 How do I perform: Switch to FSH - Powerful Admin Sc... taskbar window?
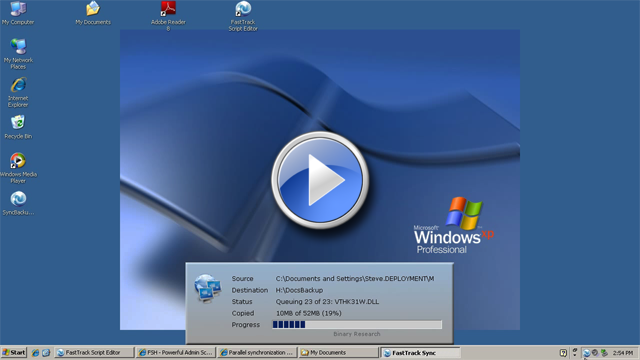[176, 352]
